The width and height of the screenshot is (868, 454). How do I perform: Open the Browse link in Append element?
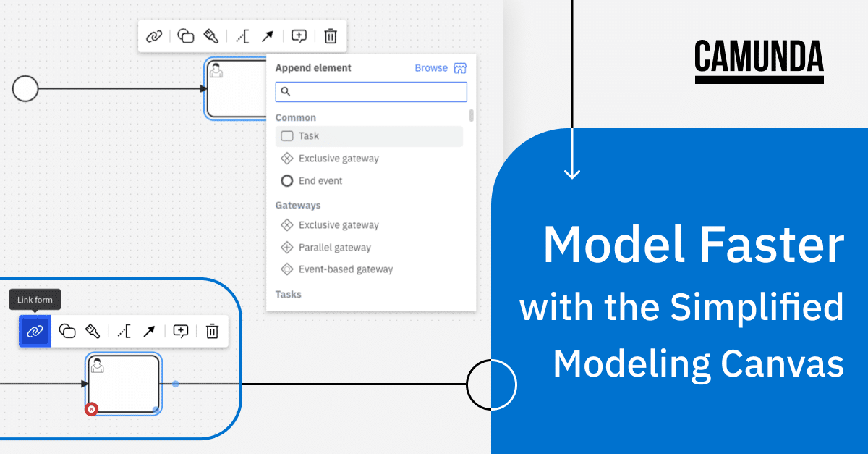[431, 68]
